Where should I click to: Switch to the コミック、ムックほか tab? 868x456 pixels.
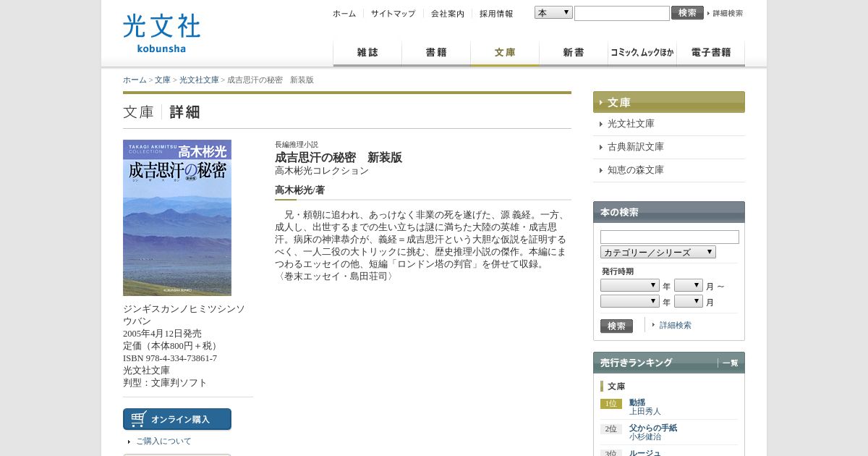(642, 54)
